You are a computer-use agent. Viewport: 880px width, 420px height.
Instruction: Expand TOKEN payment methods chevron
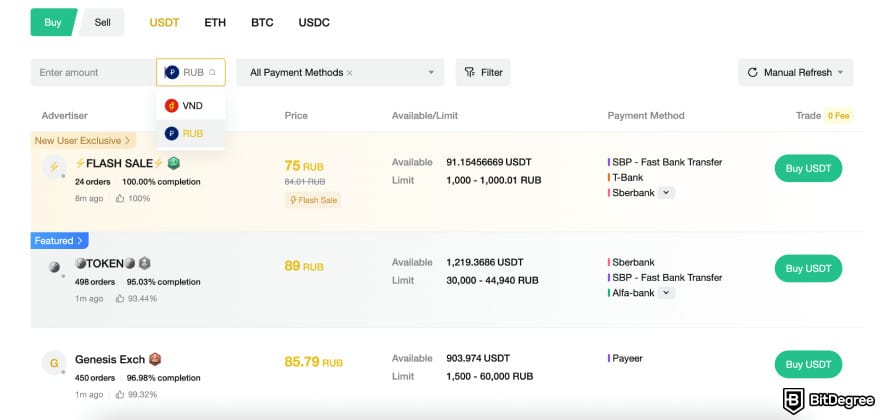tap(666, 293)
